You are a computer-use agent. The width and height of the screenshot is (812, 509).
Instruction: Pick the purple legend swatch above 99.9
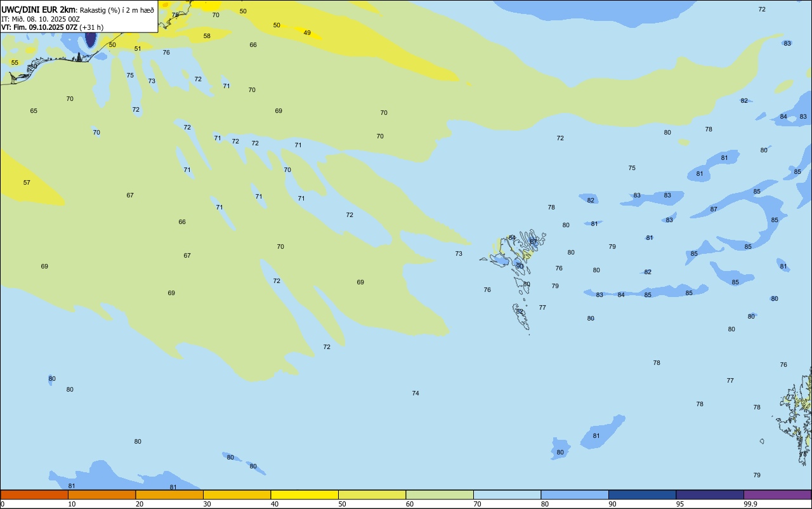point(778,494)
